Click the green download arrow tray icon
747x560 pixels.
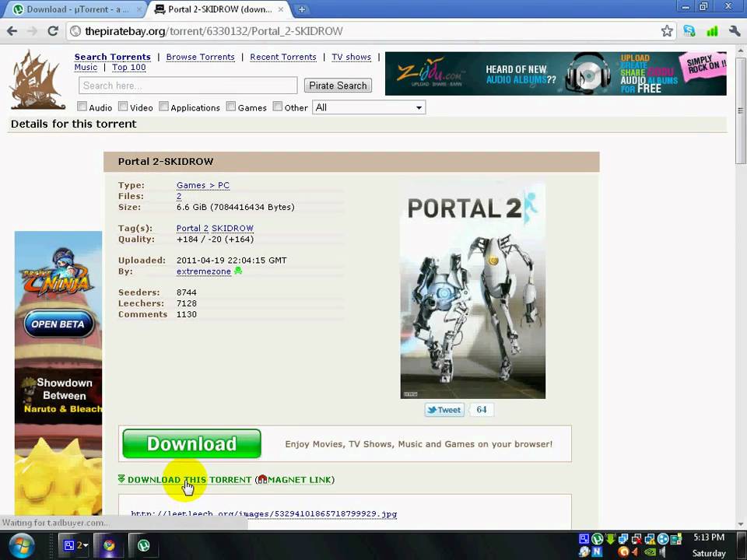click(x=610, y=539)
